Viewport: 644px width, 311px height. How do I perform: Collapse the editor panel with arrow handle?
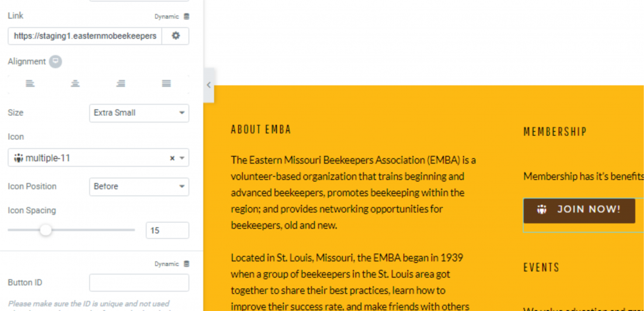pyautogui.click(x=209, y=85)
